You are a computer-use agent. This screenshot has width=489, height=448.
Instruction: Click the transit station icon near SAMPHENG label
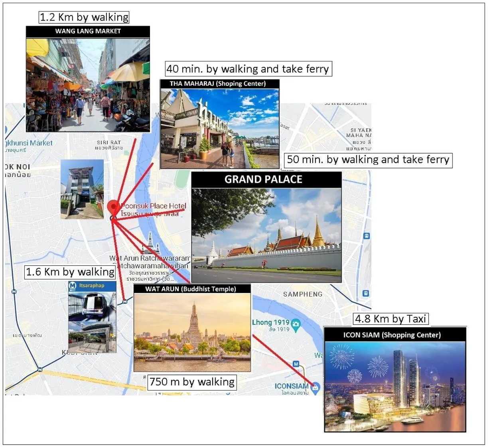pyautogui.click(x=366, y=293)
